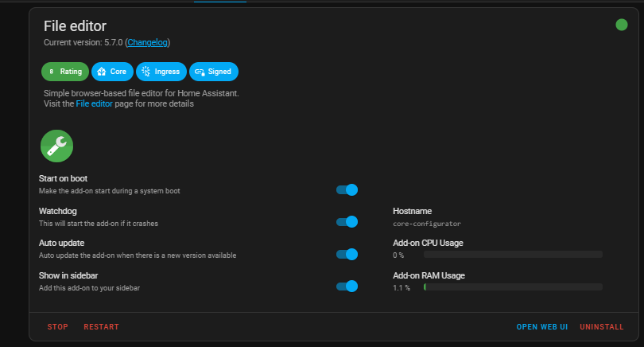Click the Ingress chip

click(x=161, y=72)
